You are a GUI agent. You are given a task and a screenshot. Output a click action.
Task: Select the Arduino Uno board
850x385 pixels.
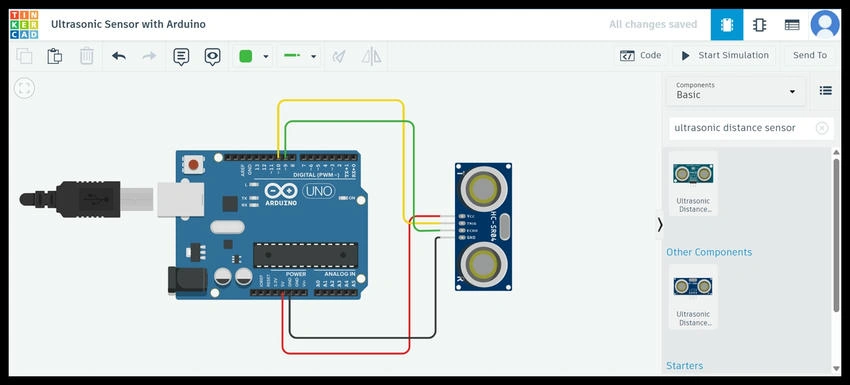pyautogui.click(x=269, y=224)
